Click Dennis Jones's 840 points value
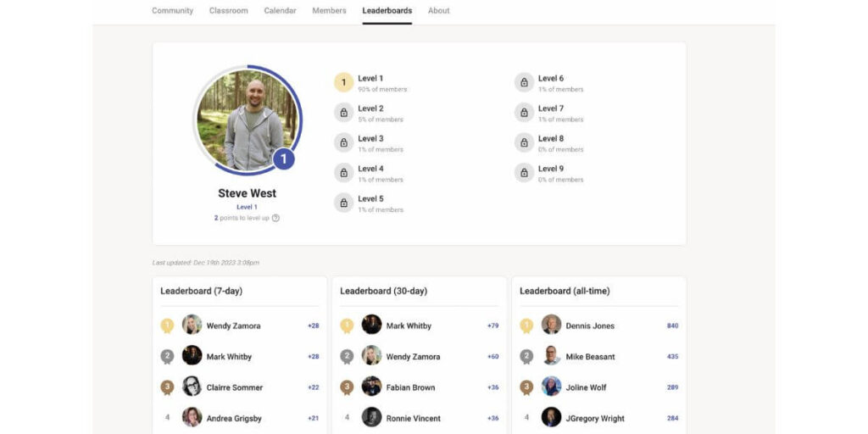The height and width of the screenshot is (434, 868). (672, 326)
